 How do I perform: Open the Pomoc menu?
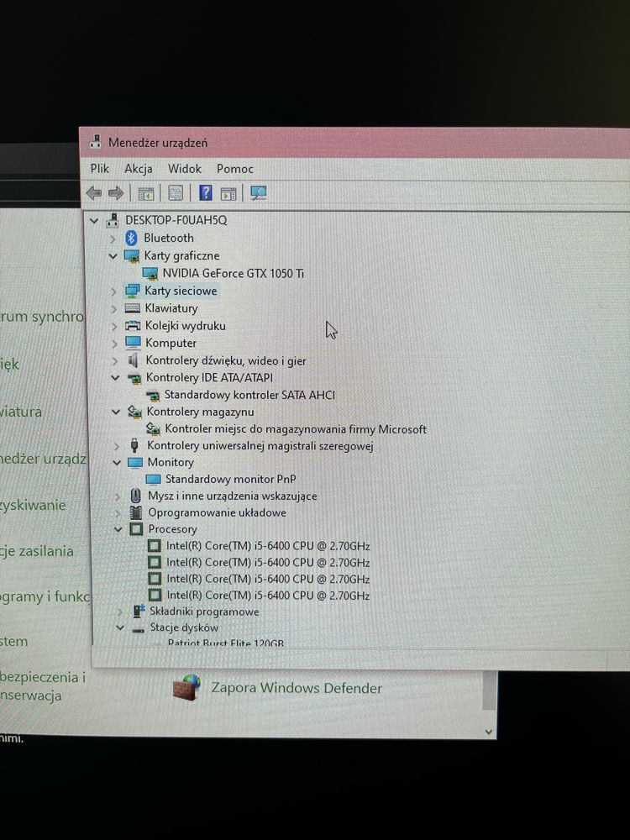click(234, 169)
